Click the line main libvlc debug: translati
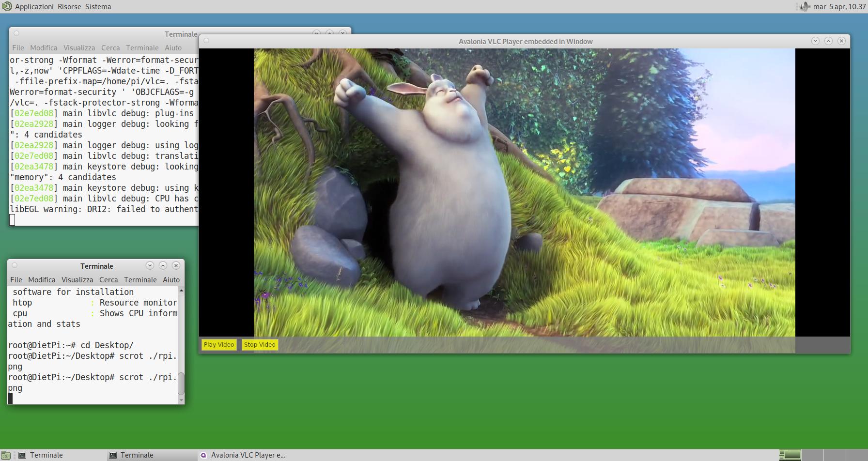The height and width of the screenshot is (461, 868). 104,156
